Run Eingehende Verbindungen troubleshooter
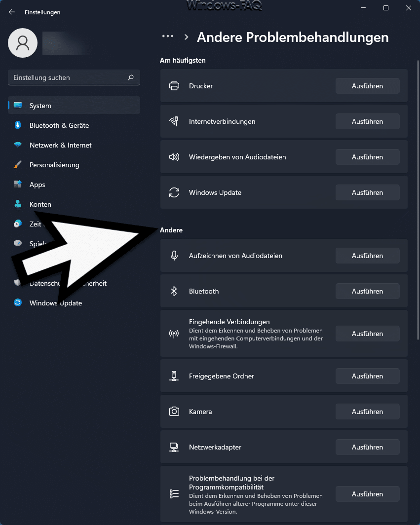The image size is (420, 525). point(367,334)
